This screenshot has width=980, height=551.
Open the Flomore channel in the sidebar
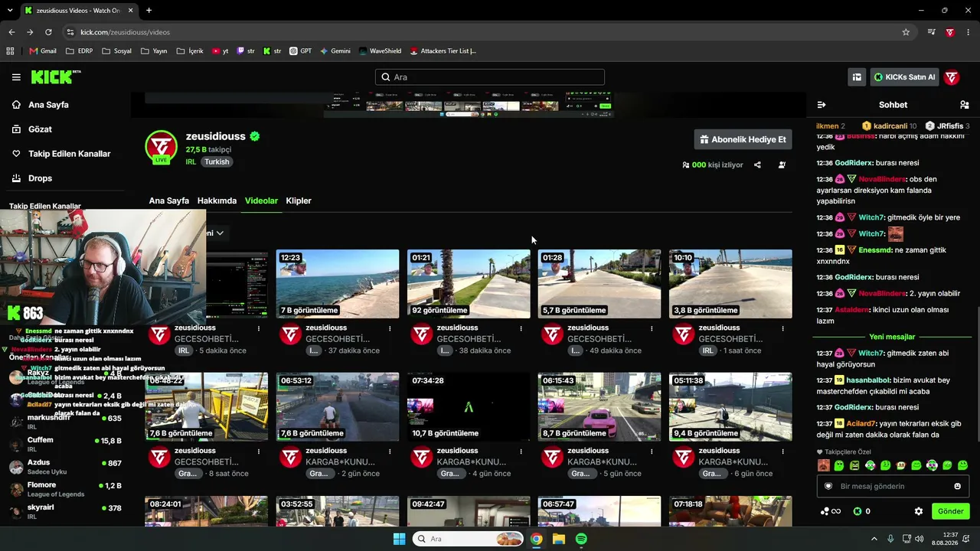(x=65, y=489)
